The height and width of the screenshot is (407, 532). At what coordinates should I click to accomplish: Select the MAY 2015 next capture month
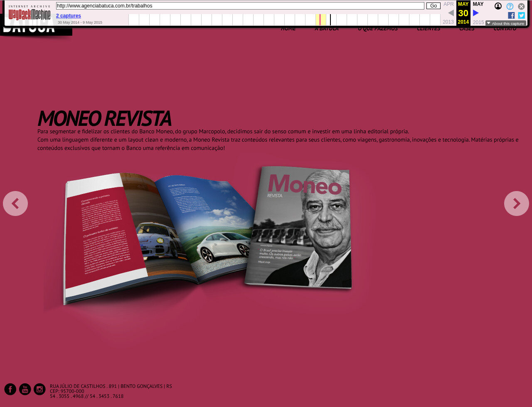[x=478, y=4]
